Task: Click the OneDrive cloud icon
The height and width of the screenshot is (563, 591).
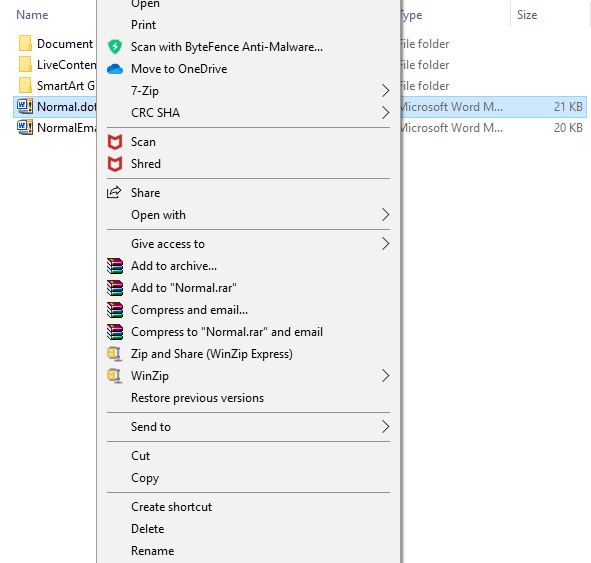Action: [115, 69]
